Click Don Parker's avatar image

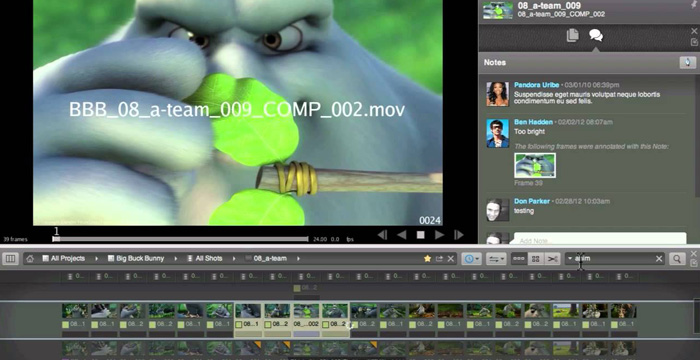tap(497, 210)
